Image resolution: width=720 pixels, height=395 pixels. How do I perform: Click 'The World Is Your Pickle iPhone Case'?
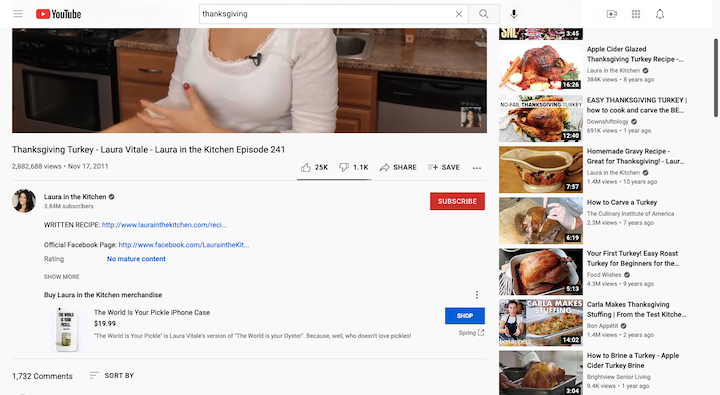[x=152, y=312]
